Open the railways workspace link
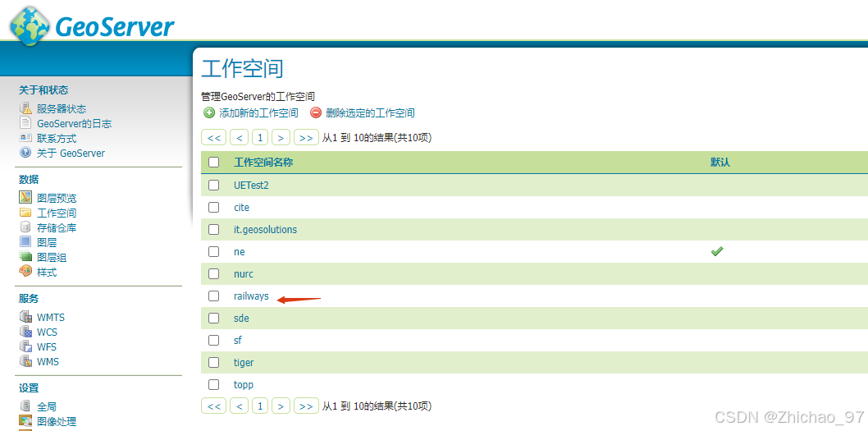 251,296
